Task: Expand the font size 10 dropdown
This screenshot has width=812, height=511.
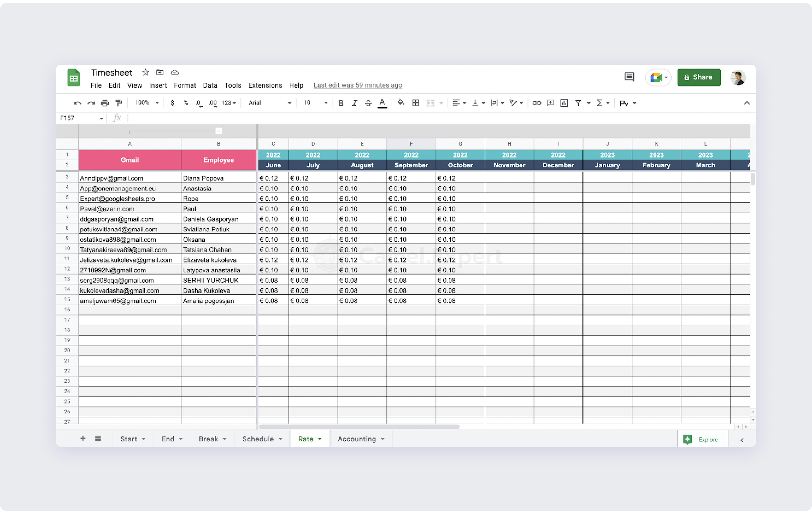Action: [315, 103]
